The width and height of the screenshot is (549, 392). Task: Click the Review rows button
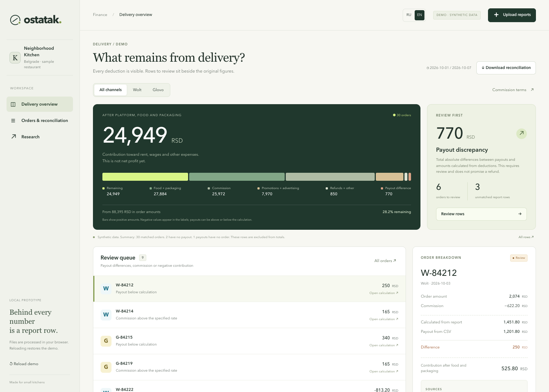(481, 214)
